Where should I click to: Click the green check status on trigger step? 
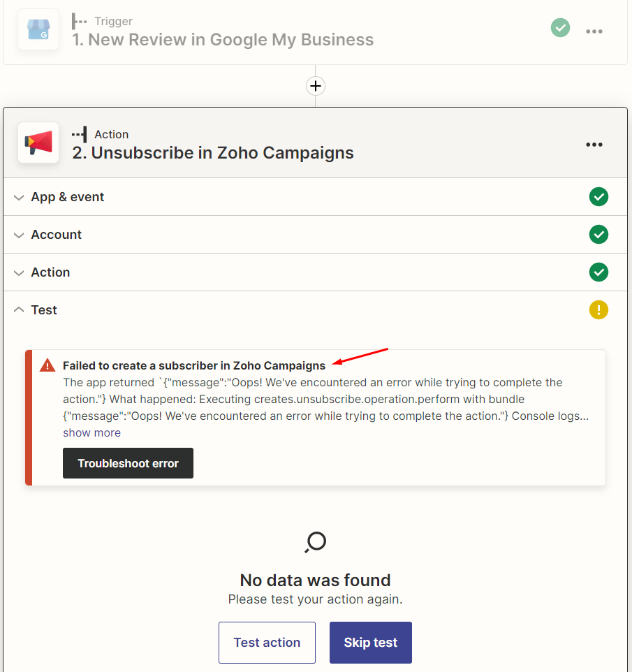560,28
